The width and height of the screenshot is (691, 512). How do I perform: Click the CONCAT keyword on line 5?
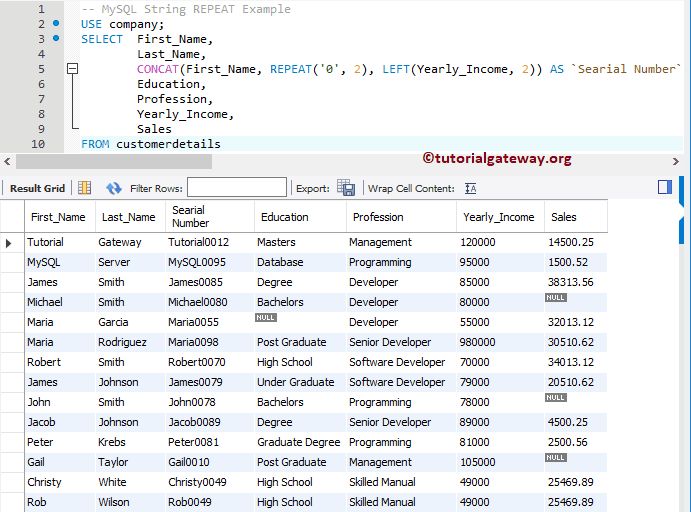(x=157, y=69)
